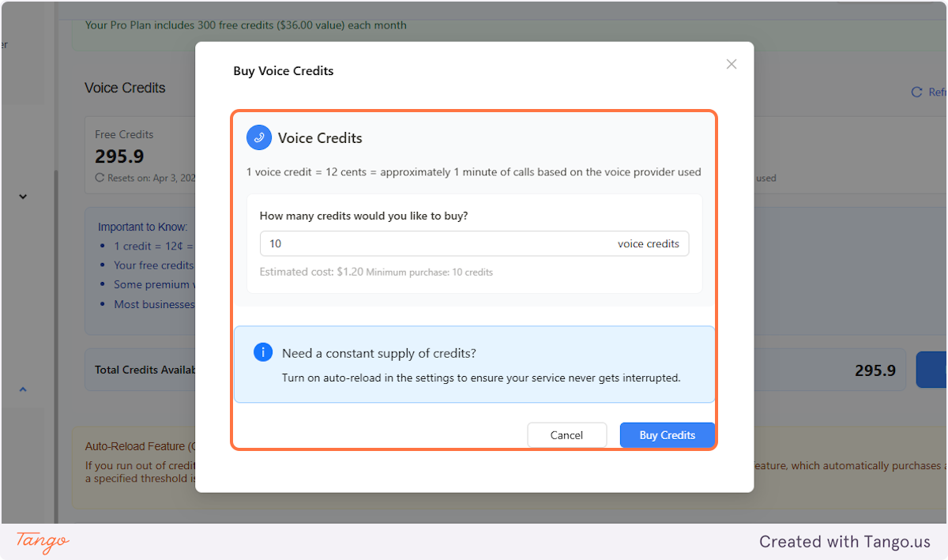Click the reset icon beside Resets on
The image size is (948, 560).
100,178
